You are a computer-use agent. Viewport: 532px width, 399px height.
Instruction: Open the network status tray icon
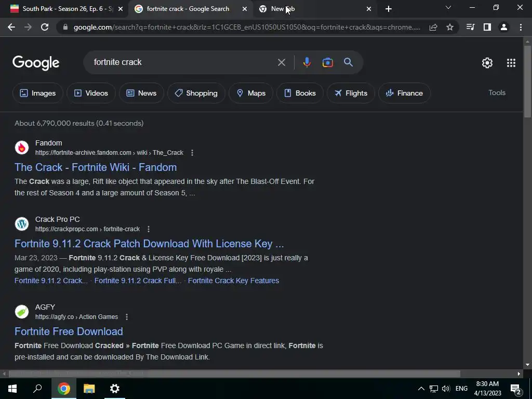[x=434, y=389]
